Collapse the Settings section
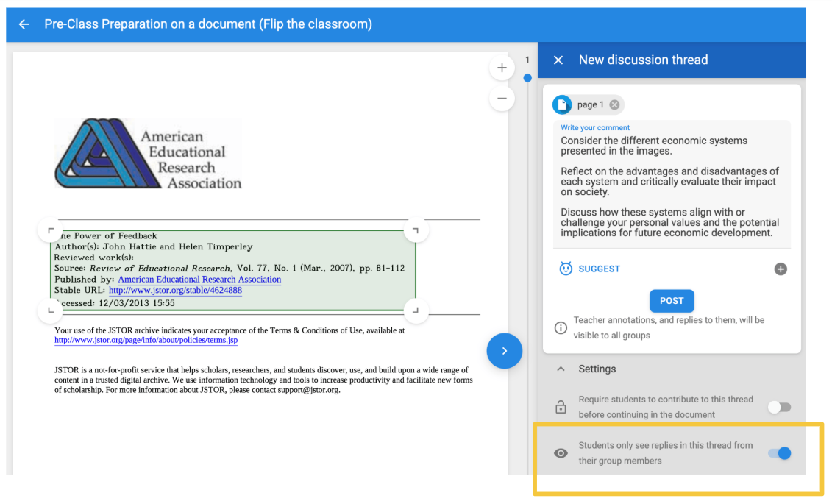The width and height of the screenshot is (832, 504). [561, 369]
